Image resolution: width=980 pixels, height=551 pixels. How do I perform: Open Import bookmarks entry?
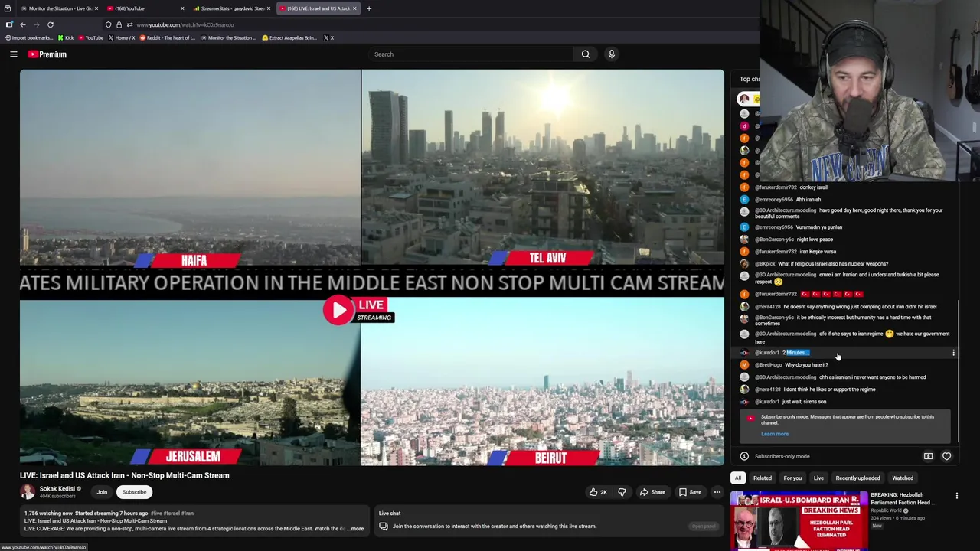pyautogui.click(x=28, y=37)
